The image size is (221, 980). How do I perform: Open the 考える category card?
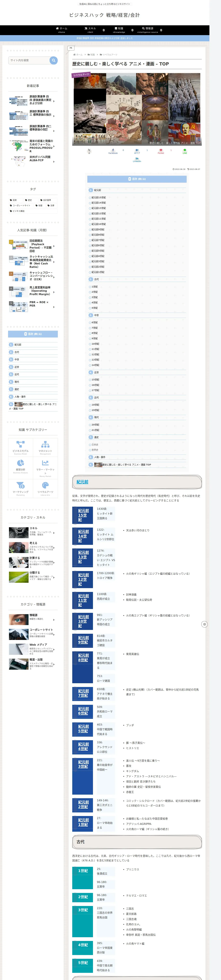33,547
